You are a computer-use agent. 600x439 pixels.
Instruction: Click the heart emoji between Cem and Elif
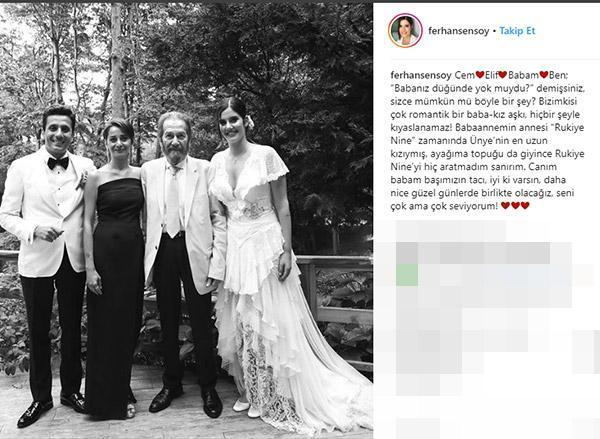click(480, 75)
